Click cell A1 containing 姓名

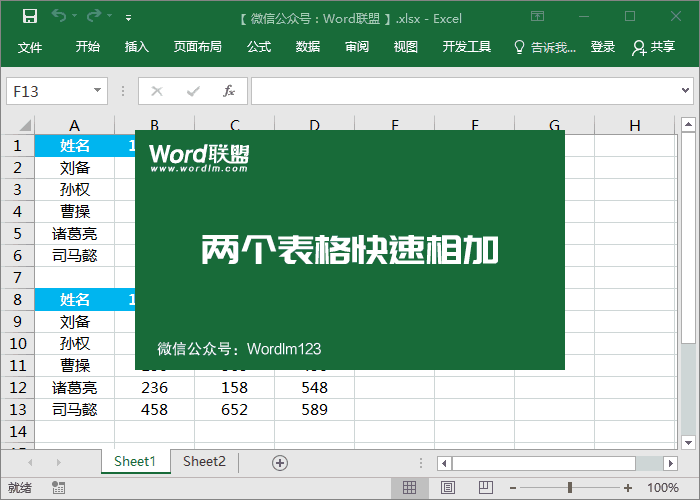(75, 146)
